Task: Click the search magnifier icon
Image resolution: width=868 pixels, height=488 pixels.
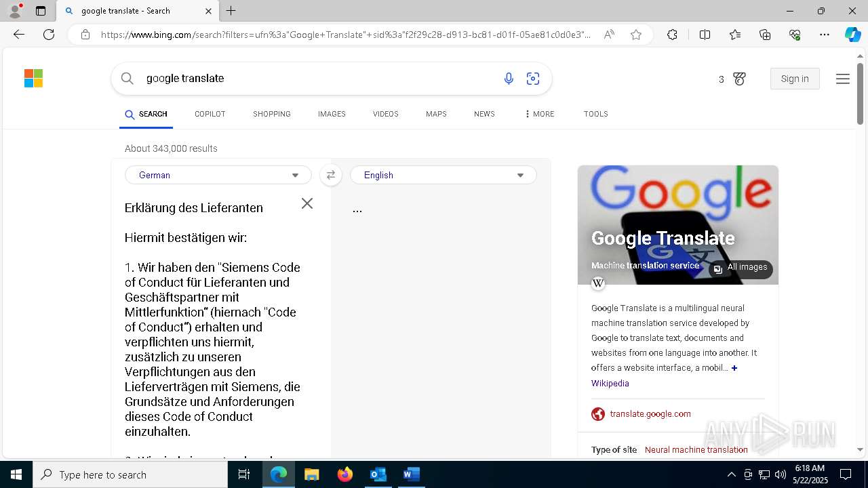Action: click(x=127, y=79)
